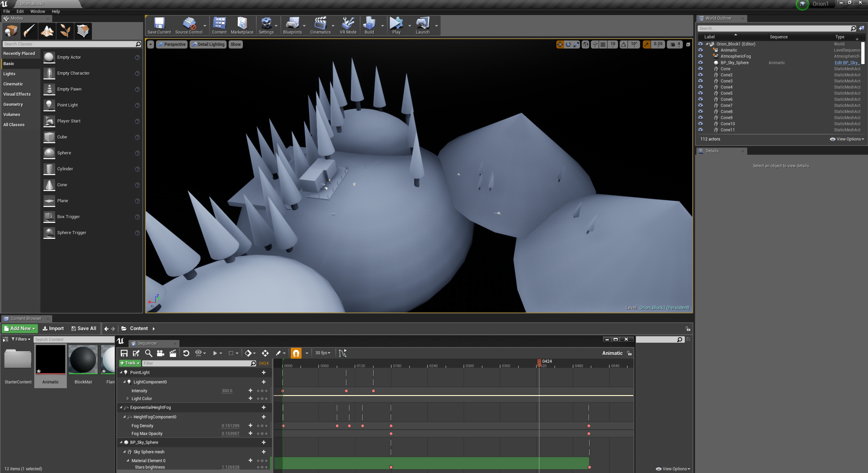This screenshot has height=473, width=868.
Task: Click the Sequencer render movie clapperboard icon
Action: point(173,353)
